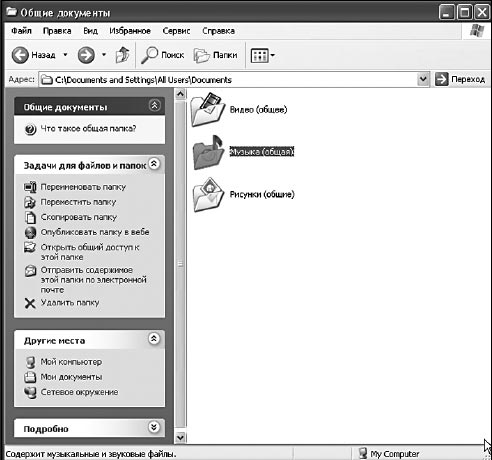This screenshot has width=492, height=460.
Task: Select the Рисунки (общие) folder icon
Action: click(x=209, y=195)
